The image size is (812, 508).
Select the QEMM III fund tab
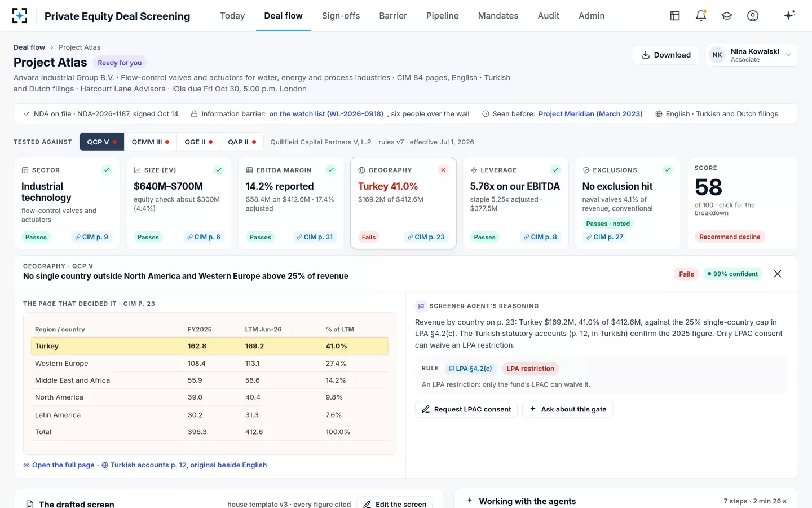pyautogui.click(x=151, y=142)
